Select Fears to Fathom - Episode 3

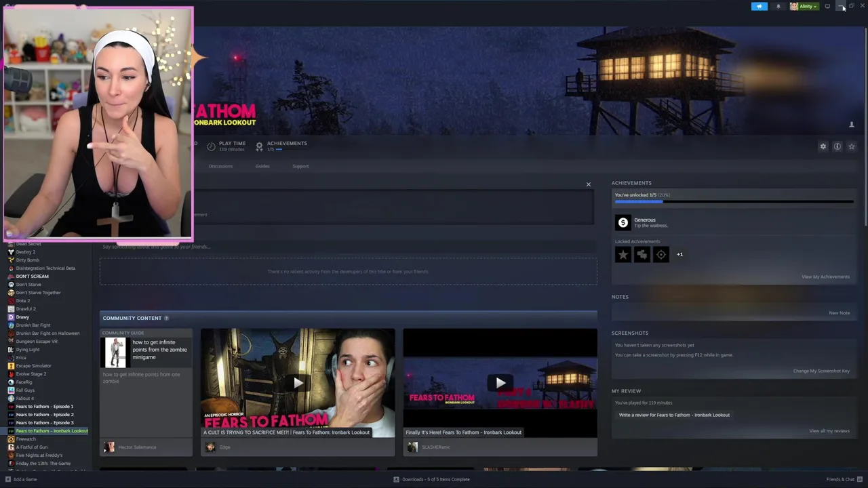click(x=46, y=423)
